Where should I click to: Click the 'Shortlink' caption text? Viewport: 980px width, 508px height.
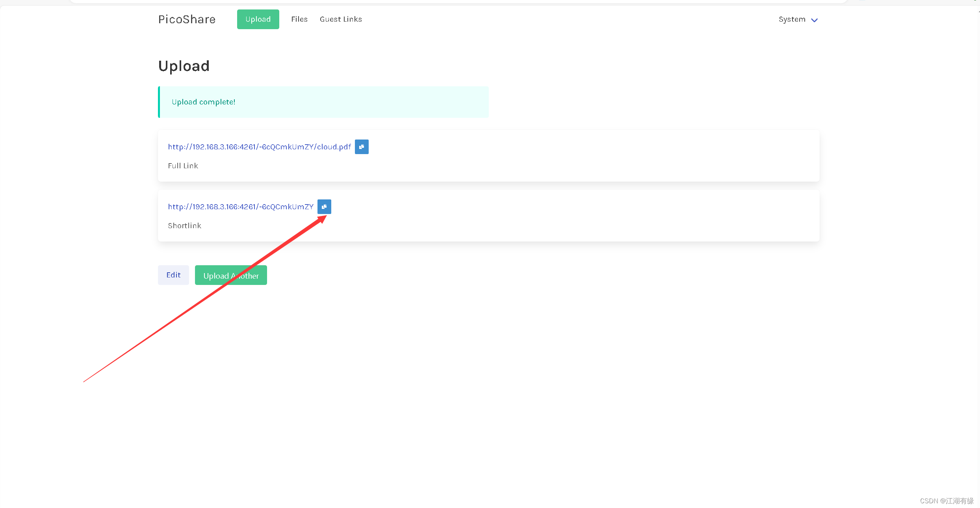click(x=184, y=226)
